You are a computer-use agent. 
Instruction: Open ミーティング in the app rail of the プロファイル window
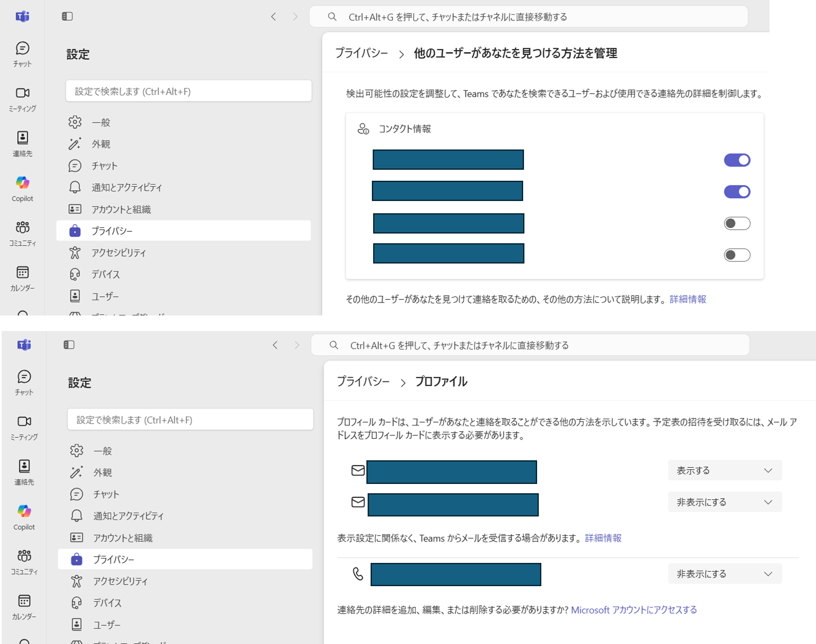[x=24, y=428]
